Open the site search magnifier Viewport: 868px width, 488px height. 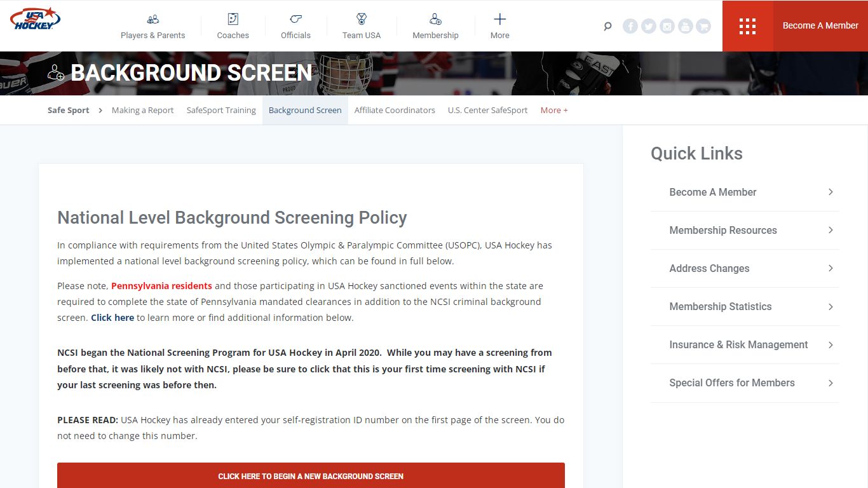(x=607, y=26)
